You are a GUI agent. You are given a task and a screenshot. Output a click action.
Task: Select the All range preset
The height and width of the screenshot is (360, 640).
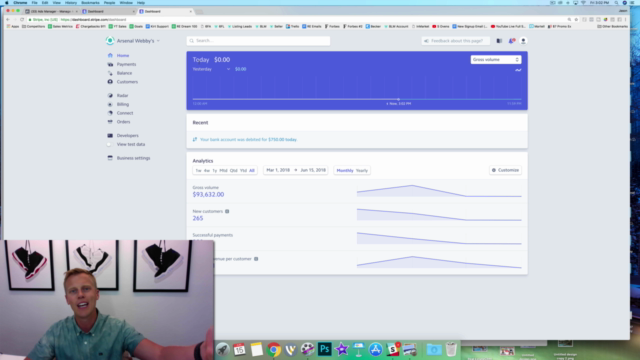point(252,171)
